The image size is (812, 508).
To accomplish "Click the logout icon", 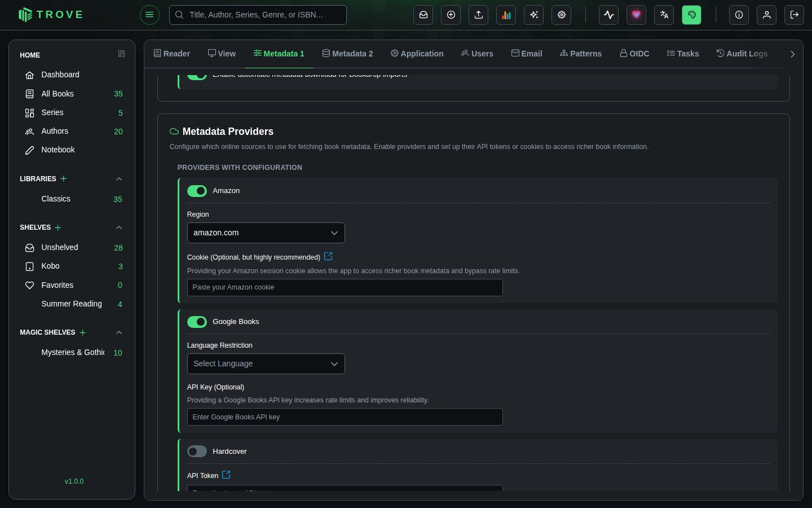I will [795, 15].
